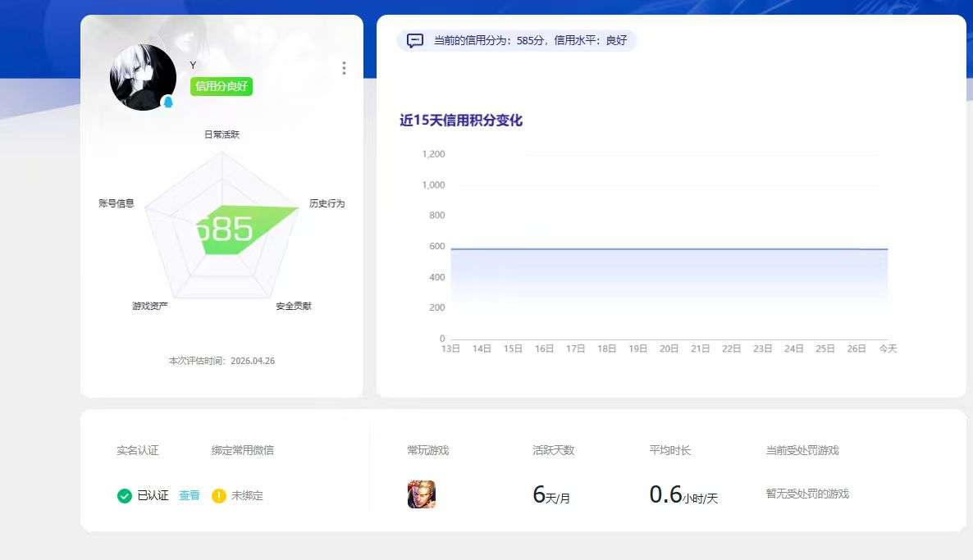Click the yellow warning icon beside 未绑定

coord(218,495)
